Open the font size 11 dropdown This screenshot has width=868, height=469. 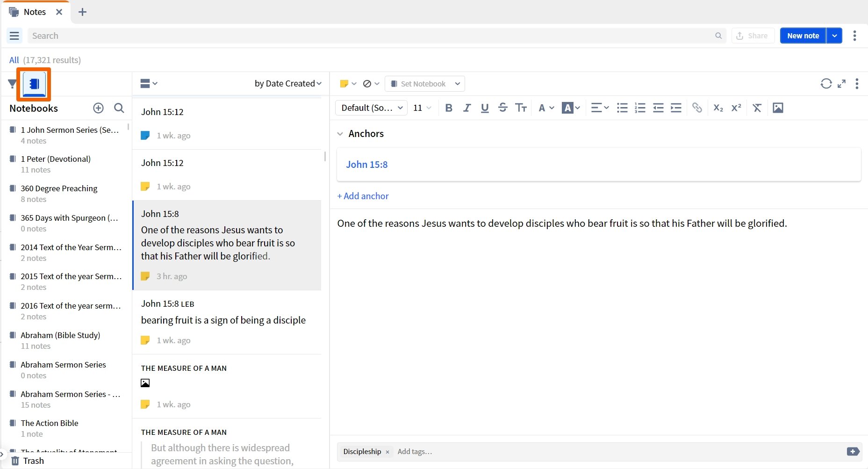pyautogui.click(x=422, y=108)
